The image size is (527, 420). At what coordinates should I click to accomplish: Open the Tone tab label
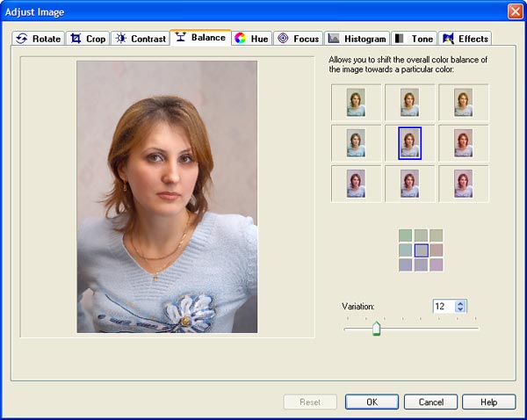coord(422,39)
